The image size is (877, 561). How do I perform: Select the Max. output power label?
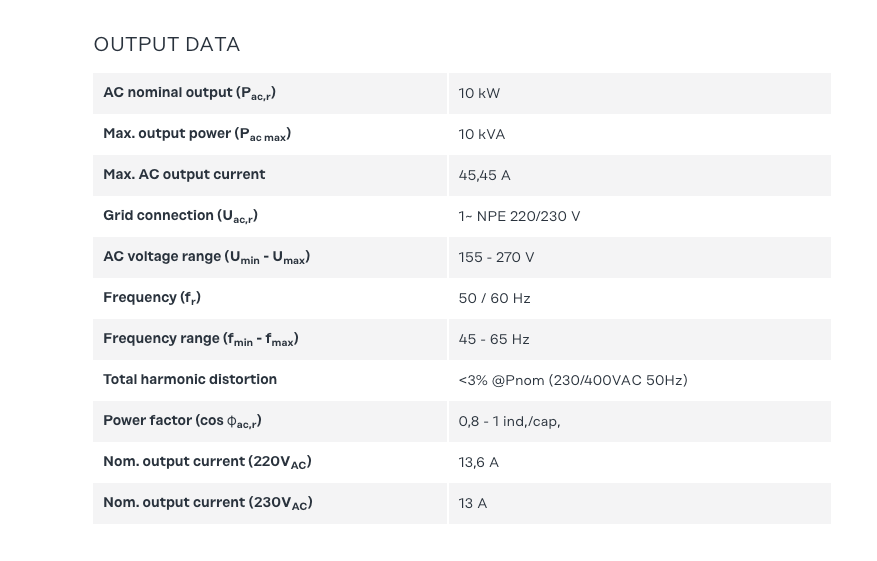(197, 134)
